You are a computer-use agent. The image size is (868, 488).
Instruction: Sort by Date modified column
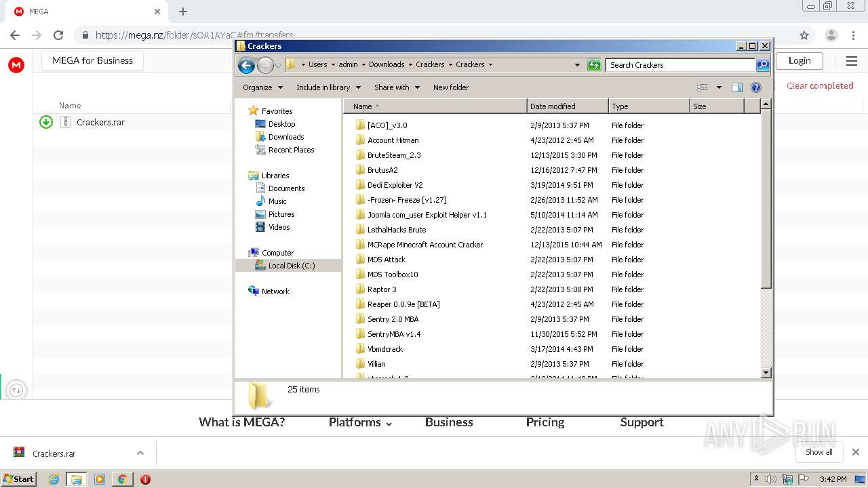click(568, 106)
